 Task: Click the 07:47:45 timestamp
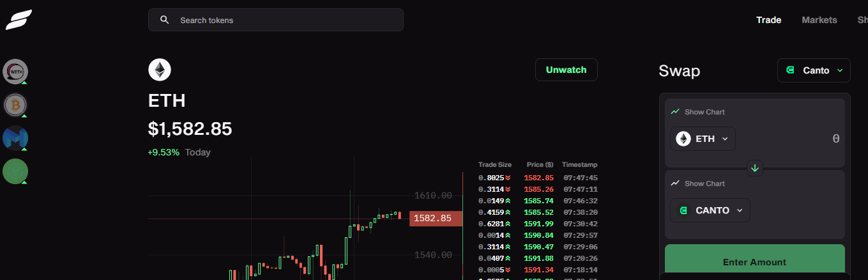click(581, 178)
